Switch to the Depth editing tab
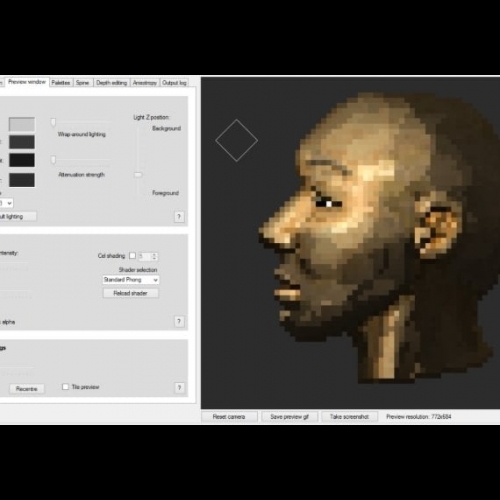 [x=111, y=83]
